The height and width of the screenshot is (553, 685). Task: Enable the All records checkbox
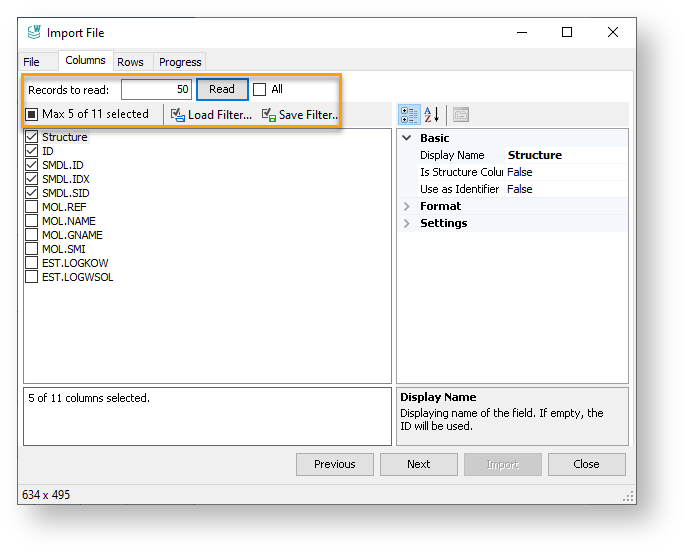click(260, 90)
